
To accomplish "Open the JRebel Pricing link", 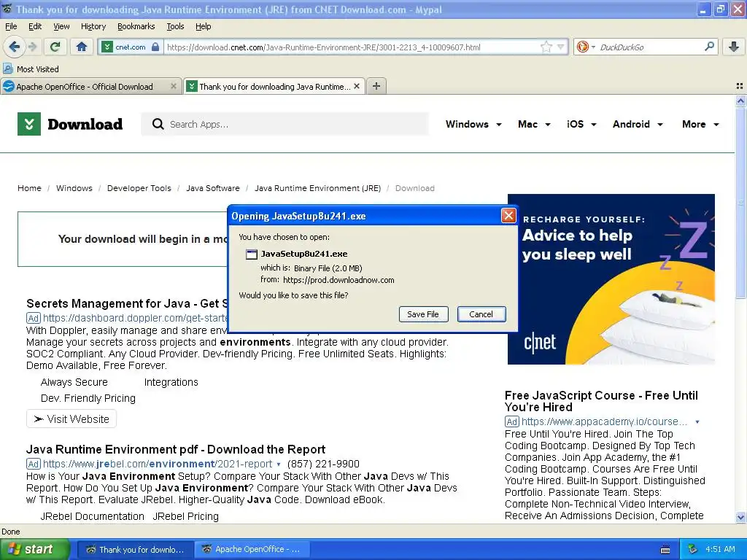I will coord(186,516).
